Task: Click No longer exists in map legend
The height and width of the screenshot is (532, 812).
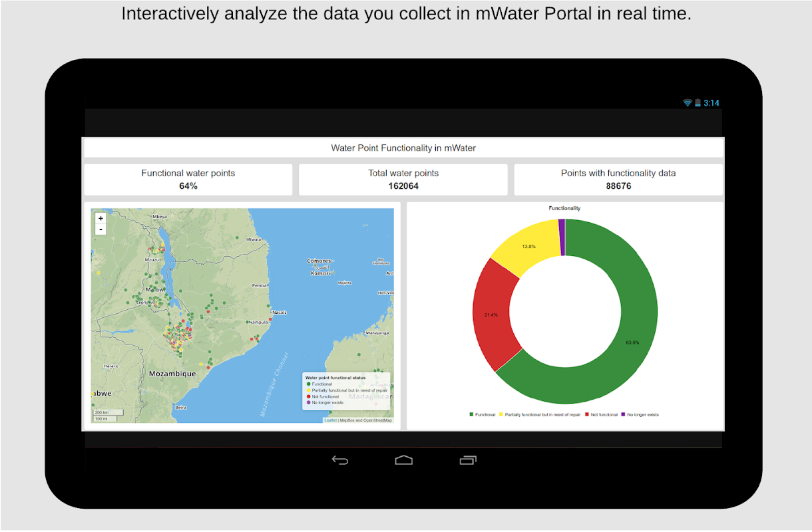Action: pos(325,402)
